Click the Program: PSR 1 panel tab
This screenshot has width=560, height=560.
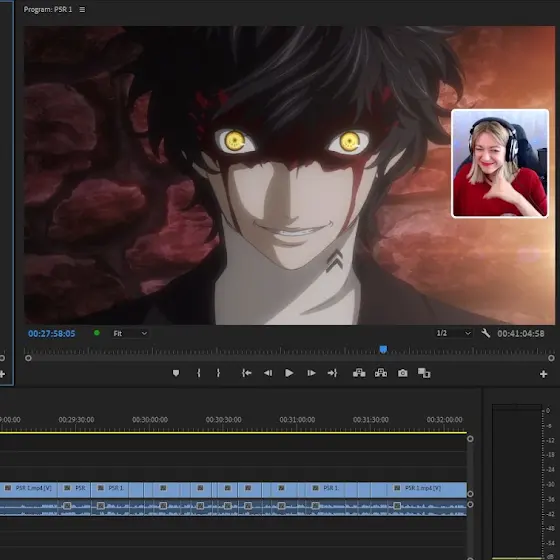48,10
